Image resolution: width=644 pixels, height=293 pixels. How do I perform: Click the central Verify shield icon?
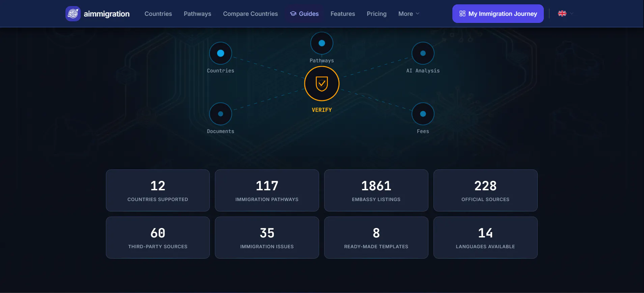pos(322,84)
